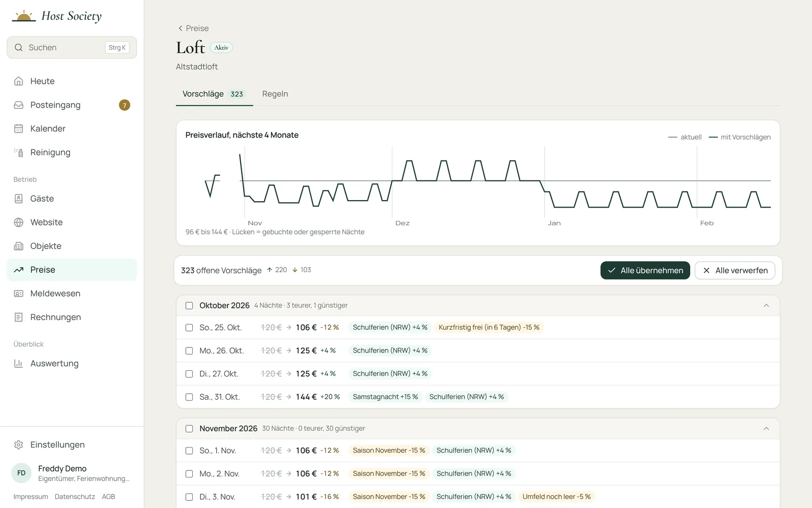Viewport: 812px width, 508px height.
Task: Click the Reinigung spray bottle icon
Action: 19,152
